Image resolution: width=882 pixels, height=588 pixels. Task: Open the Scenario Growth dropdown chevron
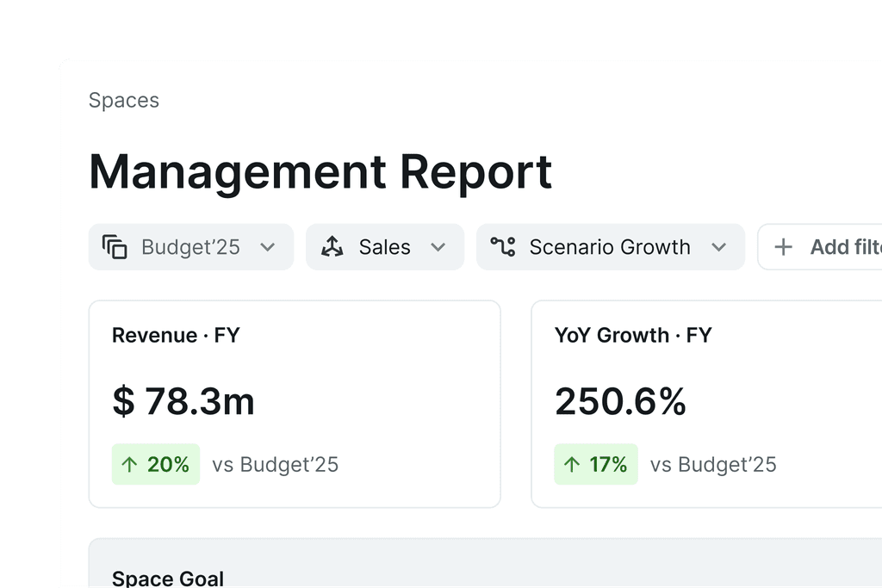720,247
